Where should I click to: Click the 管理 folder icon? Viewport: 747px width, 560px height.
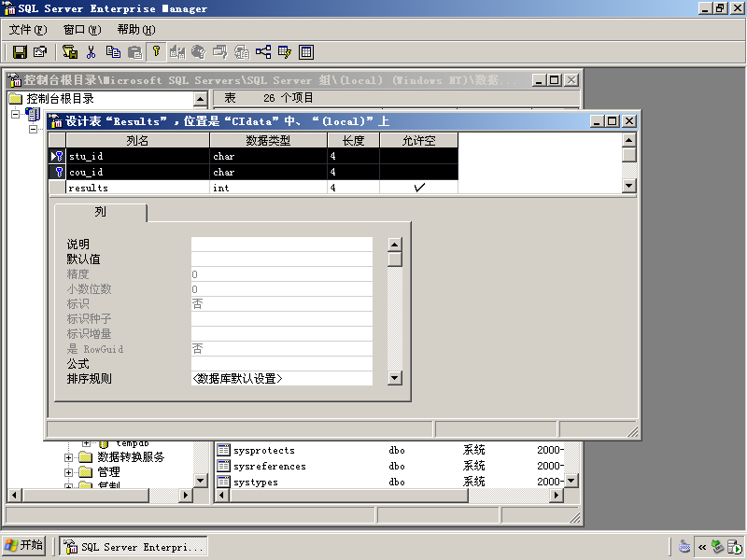coord(86,472)
